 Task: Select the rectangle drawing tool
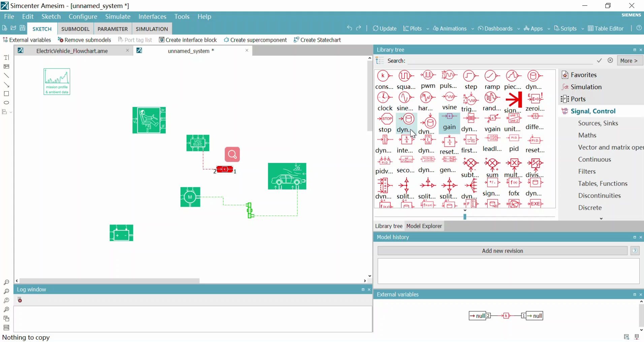pyautogui.click(x=6, y=94)
